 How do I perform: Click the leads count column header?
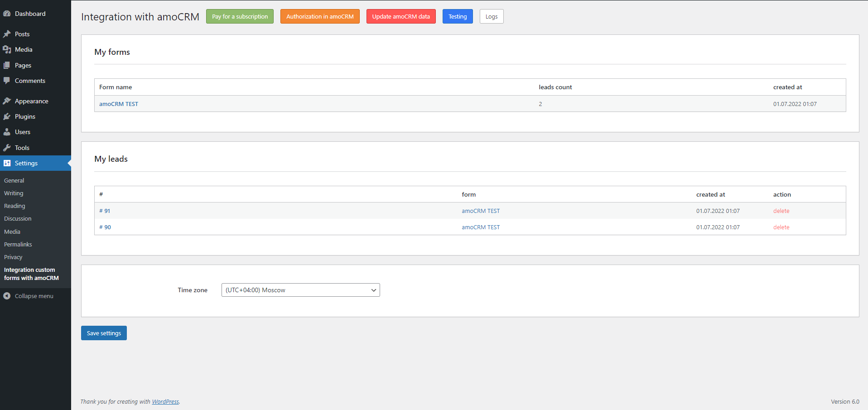pyautogui.click(x=555, y=87)
